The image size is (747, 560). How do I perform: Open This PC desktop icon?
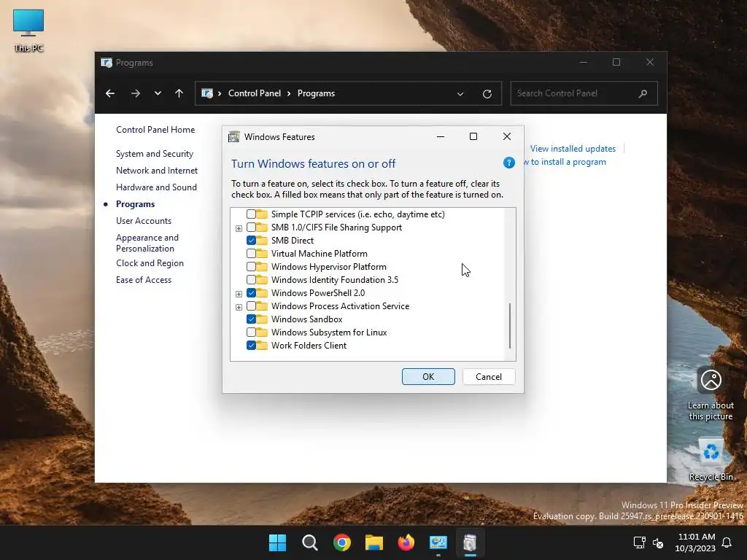click(x=28, y=30)
